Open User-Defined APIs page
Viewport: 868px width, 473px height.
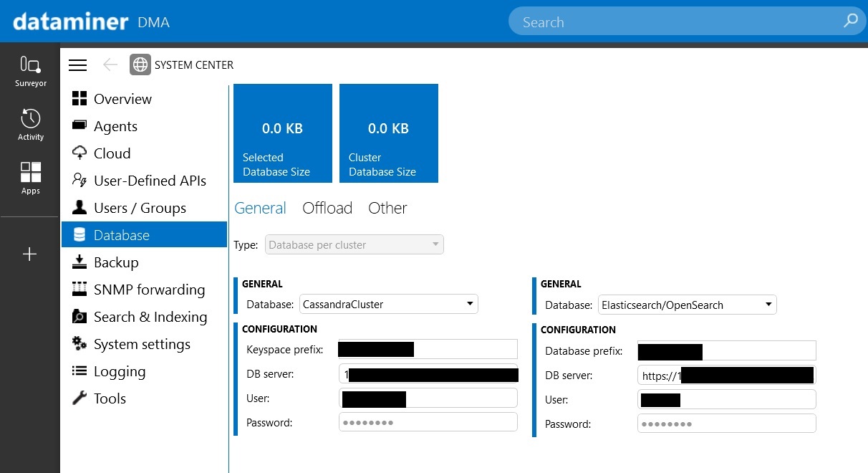tap(144, 181)
